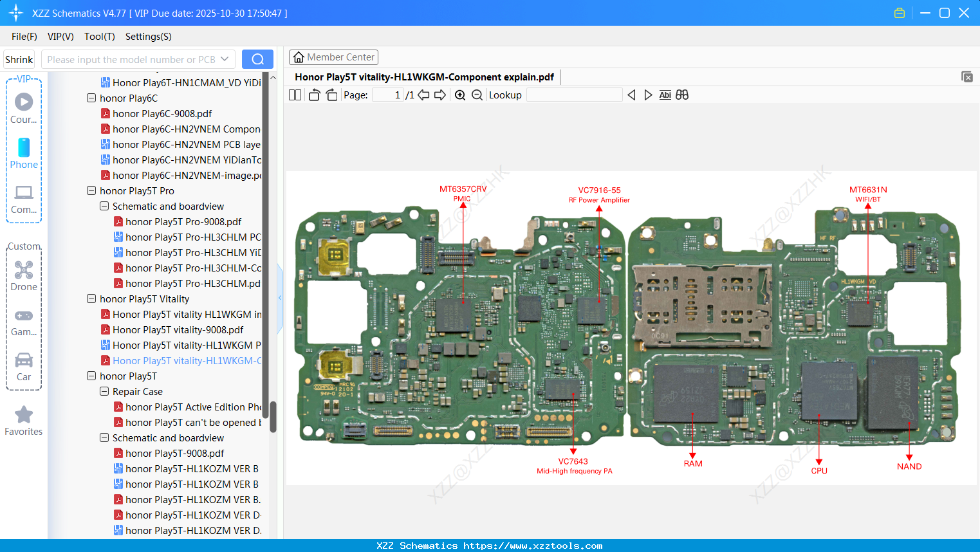Find next lookup match triangle
The image size is (980, 552).
pos(648,95)
